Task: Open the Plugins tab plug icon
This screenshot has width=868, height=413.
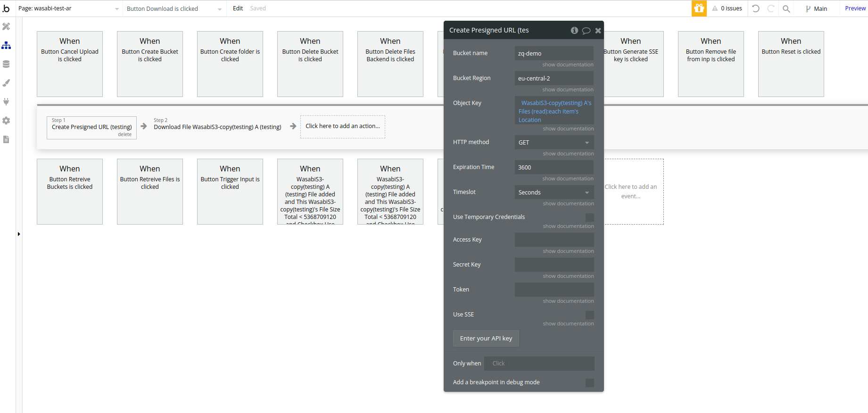Action: click(6, 102)
